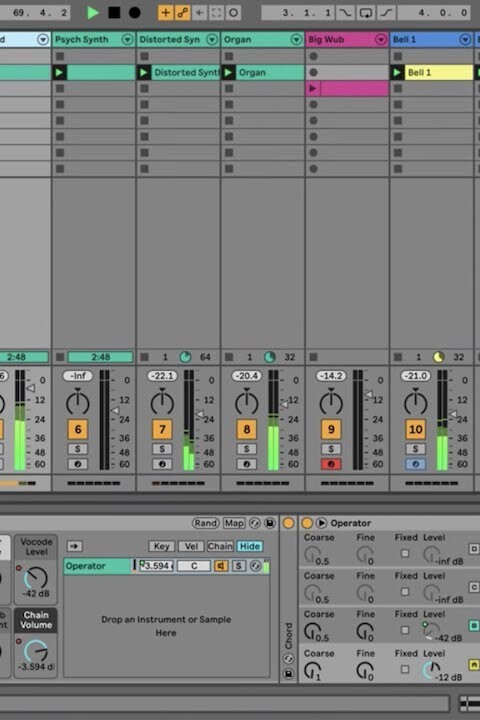The image size is (480, 720).
Task: Click loop length field 4.0.0
Action: click(434, 12)
